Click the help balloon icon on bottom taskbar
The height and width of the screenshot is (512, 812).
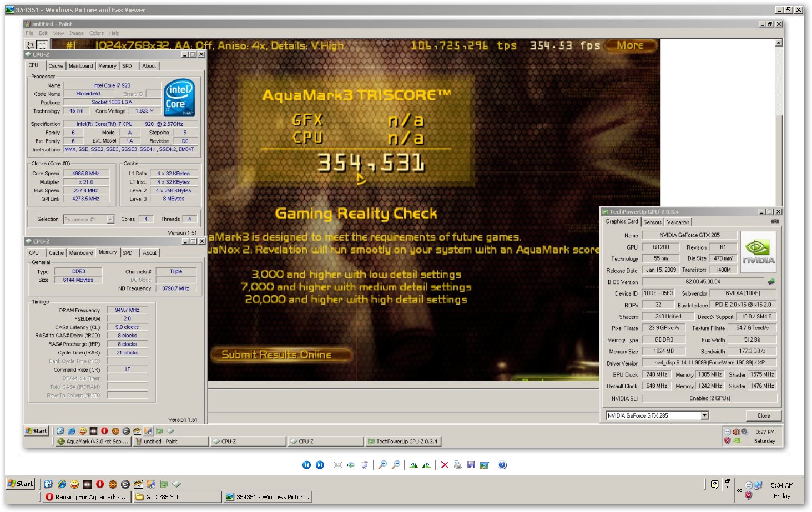click(x=714, y=484)
